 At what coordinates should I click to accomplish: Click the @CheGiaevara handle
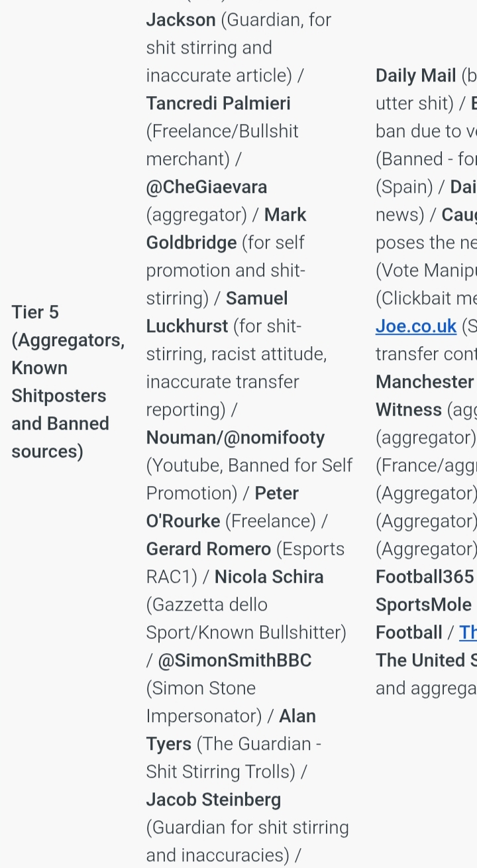pyautogui.click(x=206, y=187)
